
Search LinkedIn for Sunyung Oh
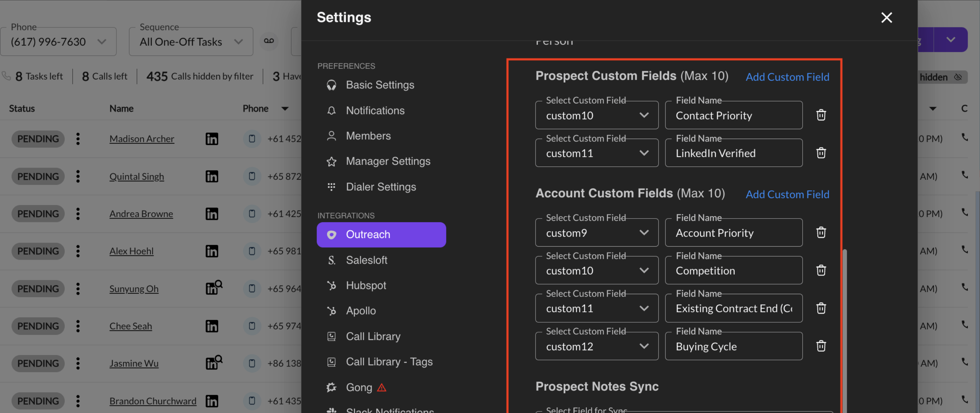coord(214,288)
